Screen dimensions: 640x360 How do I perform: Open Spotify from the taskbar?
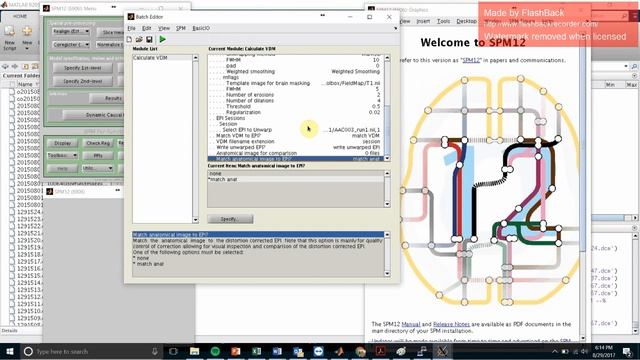(215, 351)
